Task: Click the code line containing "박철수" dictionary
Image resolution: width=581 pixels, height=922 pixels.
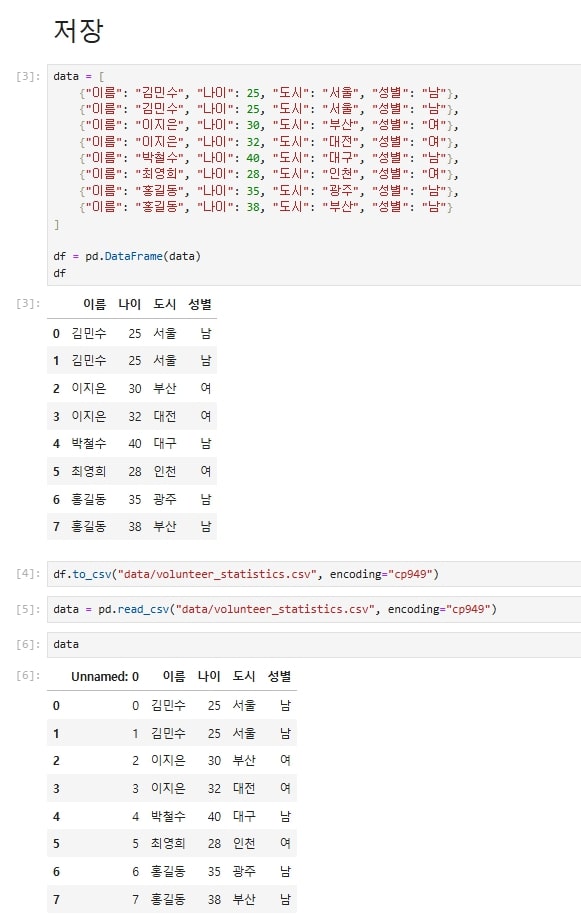Action: (269, 158)
